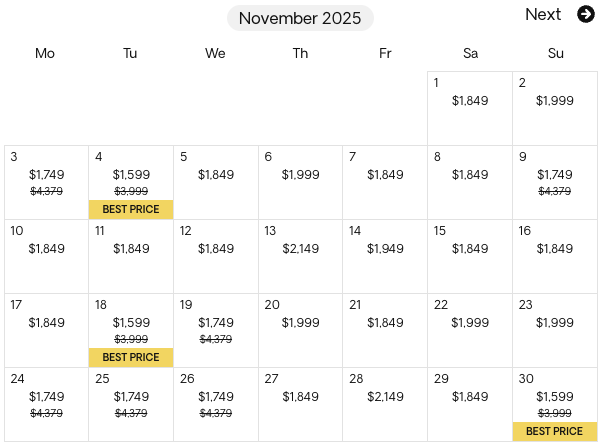Select November 20 priced $1,999
This screenshot has height=446, width=601.
pyautogui.click(x=300, y=330)
